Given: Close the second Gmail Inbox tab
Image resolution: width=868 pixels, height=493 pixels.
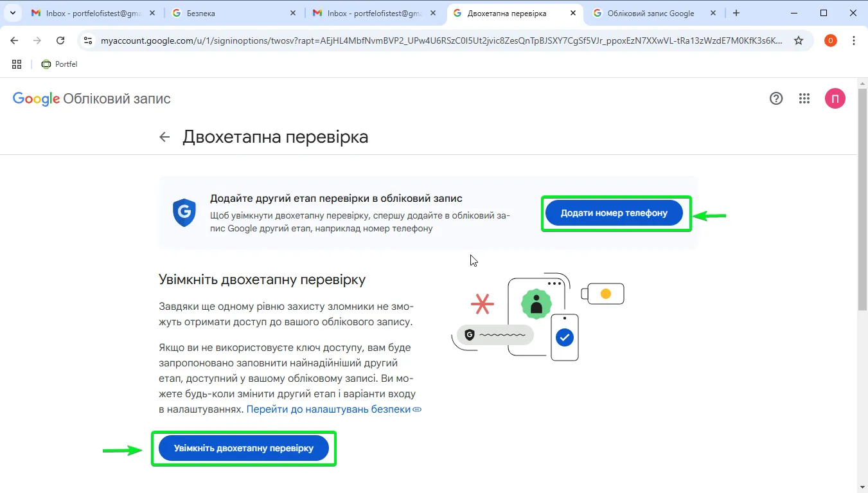Looking at the screenshot, I should pyautogui.click(x=433, y=13).
